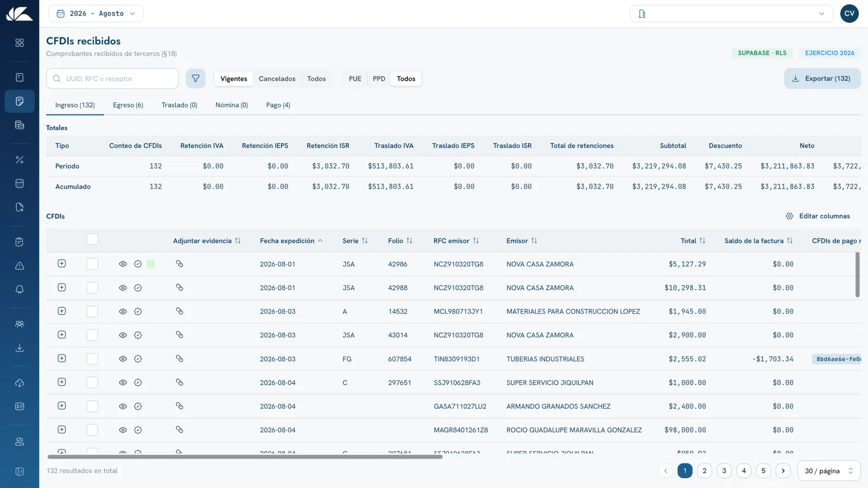Viewport: 868px width, 488px height.
Task: Tick the select-all checkbox in table header
Action: (92, 239)
